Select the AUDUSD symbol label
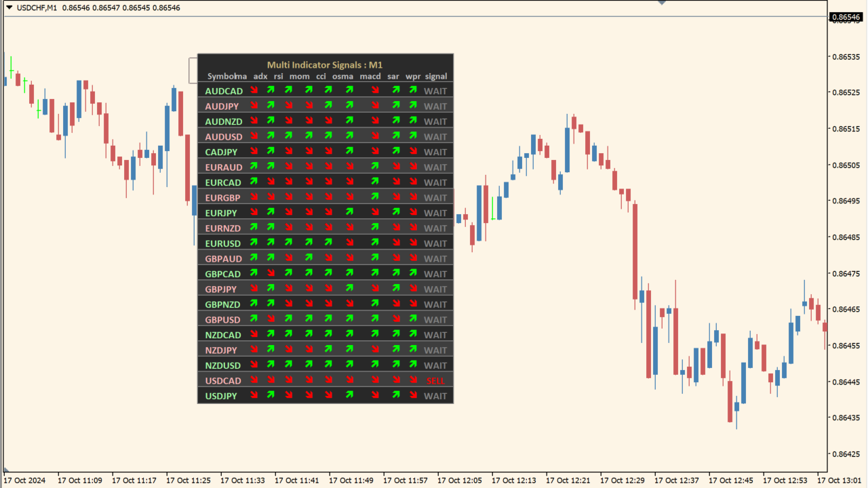868x488 pixels. [x=224, y=137]
